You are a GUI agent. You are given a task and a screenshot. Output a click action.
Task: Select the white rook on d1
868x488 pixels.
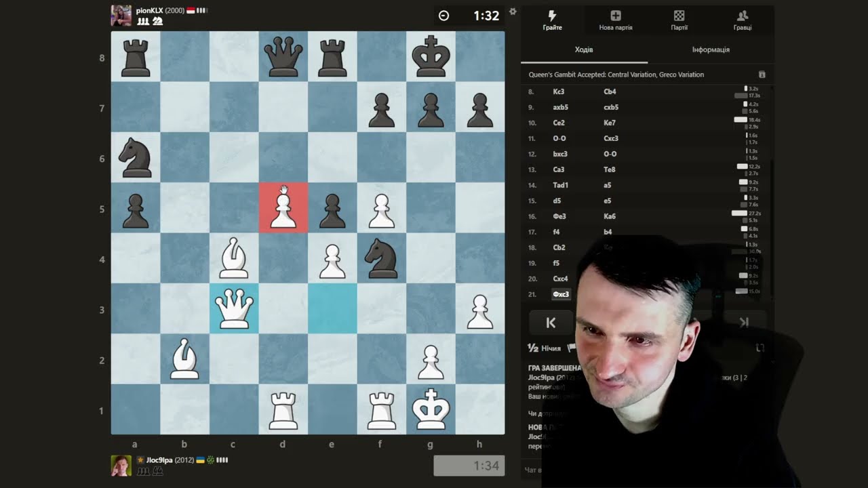(x=283, y=409)
